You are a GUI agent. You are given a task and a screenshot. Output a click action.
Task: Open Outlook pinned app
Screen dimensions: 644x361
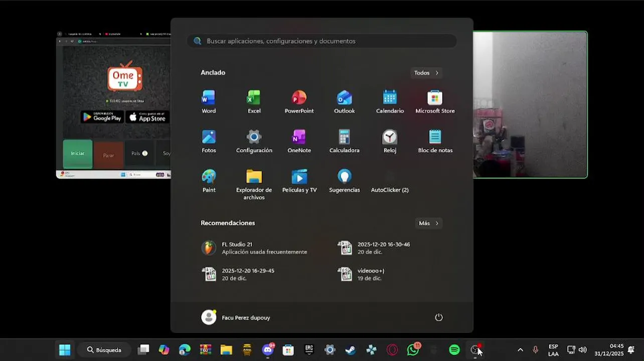pos(344,102)
